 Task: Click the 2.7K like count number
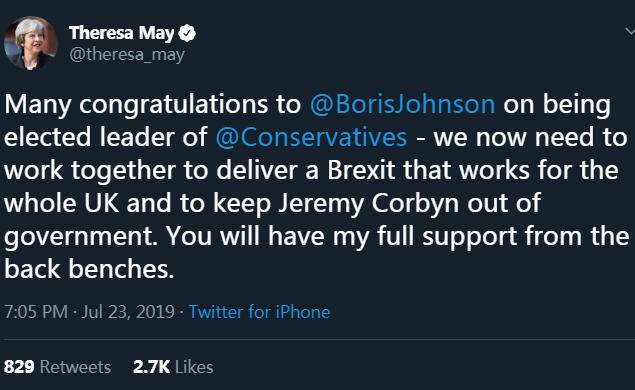pos(151,367)
